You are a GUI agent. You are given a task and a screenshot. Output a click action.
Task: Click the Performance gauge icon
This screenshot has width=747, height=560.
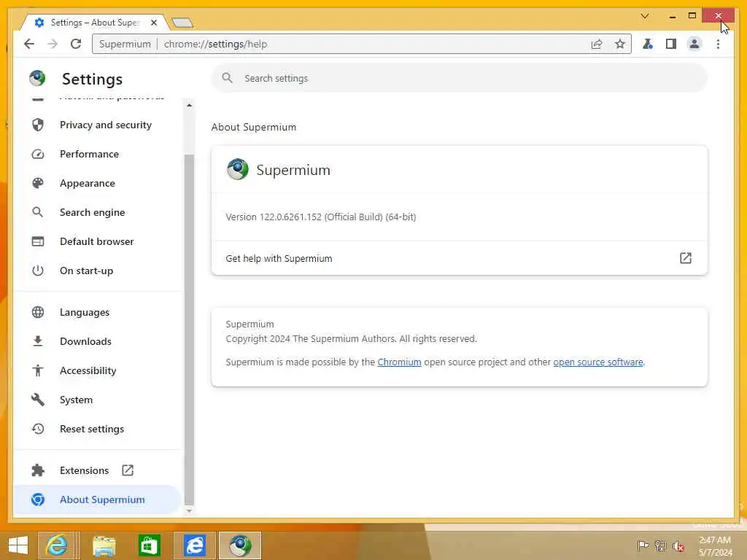[38, 154]
